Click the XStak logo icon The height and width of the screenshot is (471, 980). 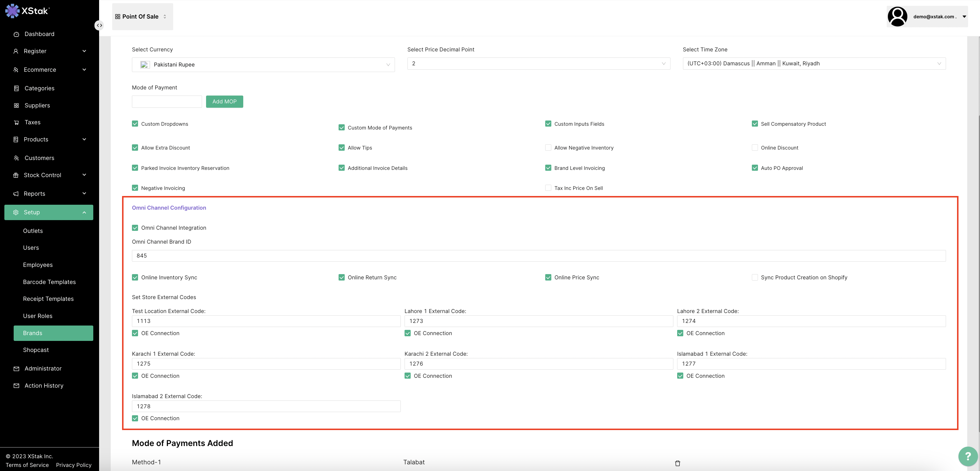pyautogui.click(x=12, y=11)
